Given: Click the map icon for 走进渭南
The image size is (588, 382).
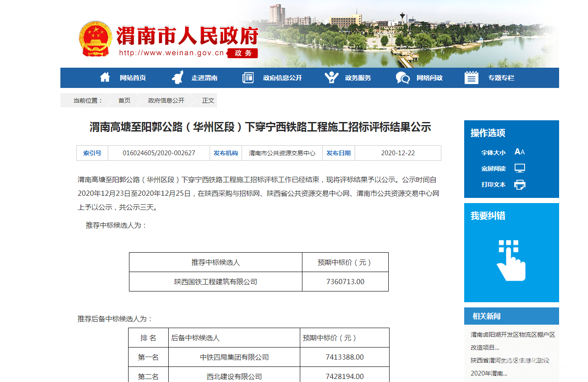Looking at the screenshot, I should coord(177,78).
